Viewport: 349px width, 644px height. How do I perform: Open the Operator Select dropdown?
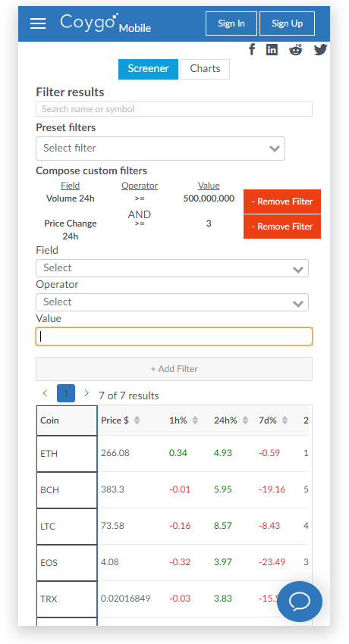pyautogui.click(x=172, y=302)
